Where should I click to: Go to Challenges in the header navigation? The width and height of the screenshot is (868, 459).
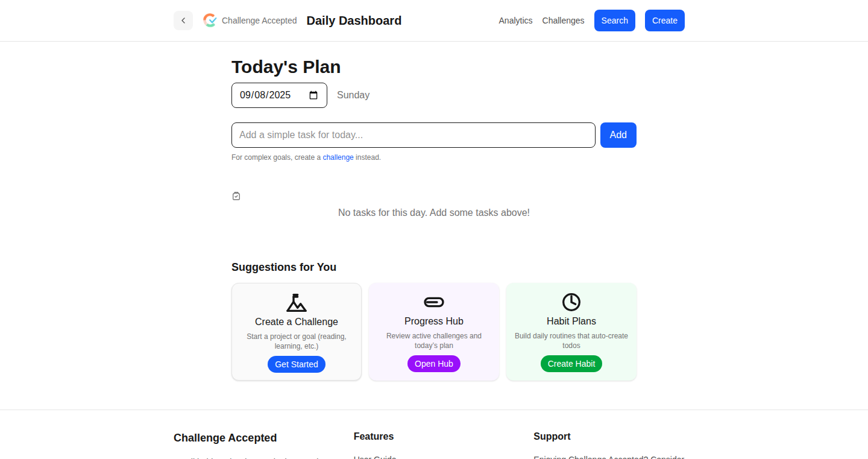pyautogui.click(x=563, y=21)
